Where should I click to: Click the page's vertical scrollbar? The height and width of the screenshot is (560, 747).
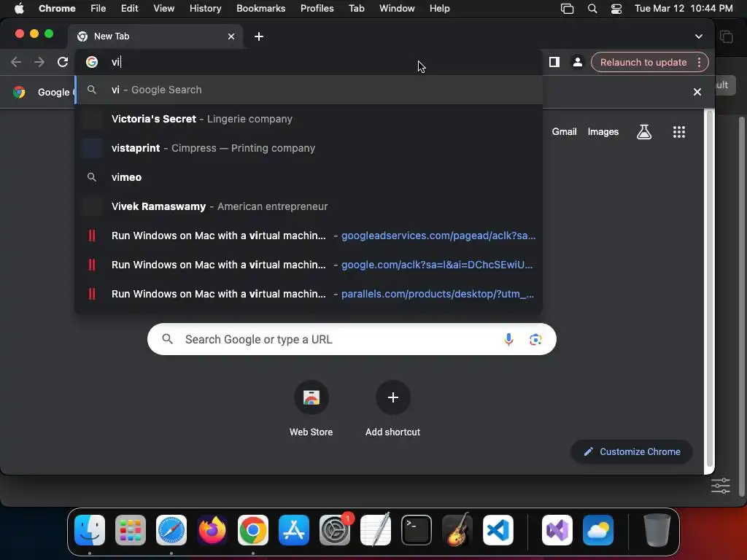point(709,288)
